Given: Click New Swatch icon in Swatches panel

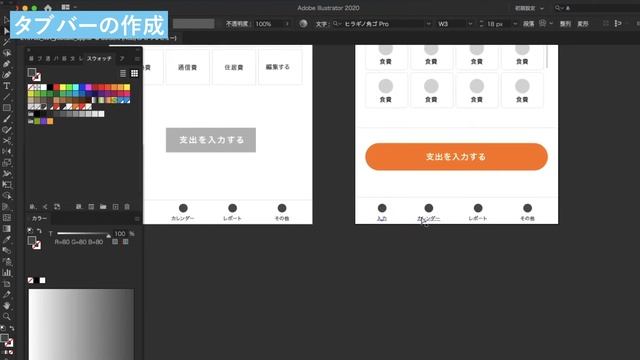Looking at the screenshot, I should click(x=116, y=207).
